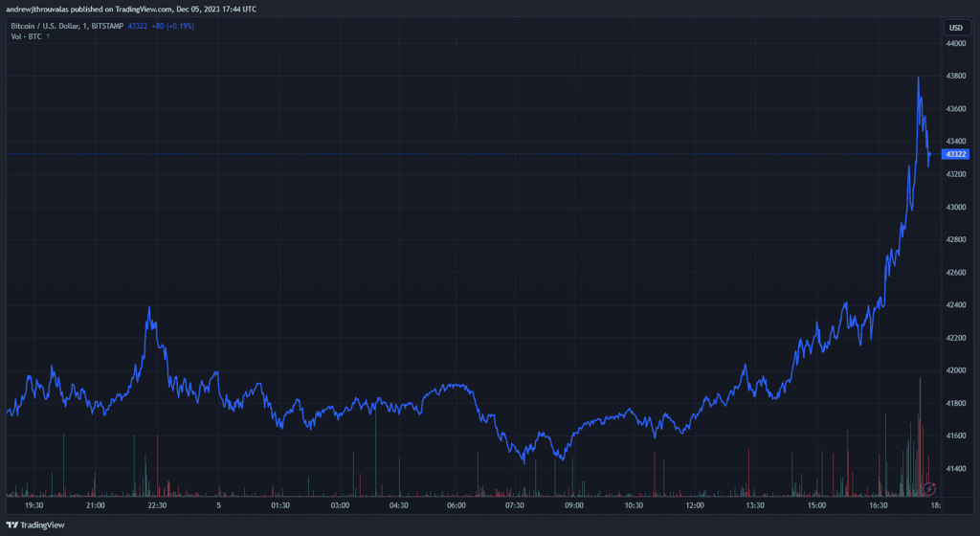The width and height of the screenshot is (980, 536).
Task: Click the 21:00 time axis label
Action: click(96, 505)
